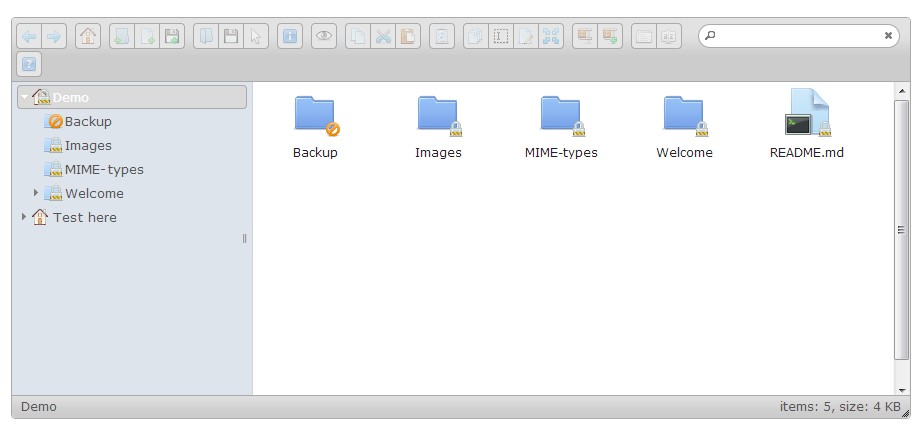Toggle quick look preview eye icon
920x441 pixels.
click(324, 37)
